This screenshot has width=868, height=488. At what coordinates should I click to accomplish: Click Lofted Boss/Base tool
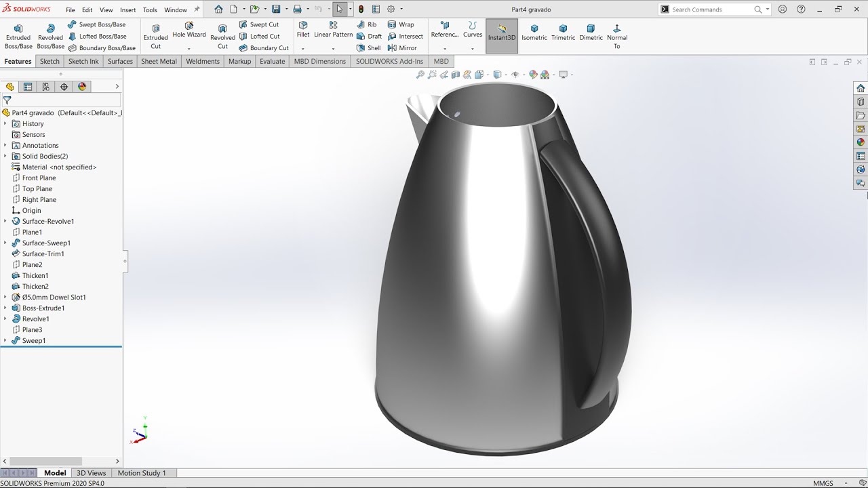coord(97,36)
